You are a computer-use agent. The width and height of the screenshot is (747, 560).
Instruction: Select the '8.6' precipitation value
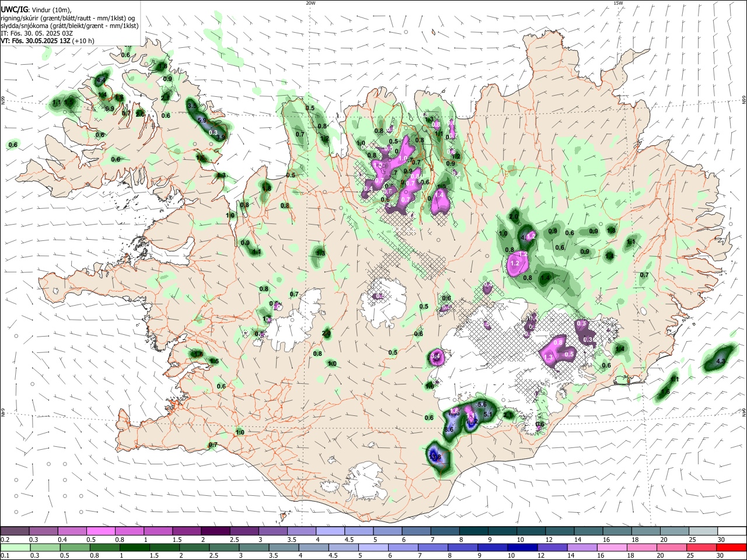pyautogui.click(x=449, y=429)
